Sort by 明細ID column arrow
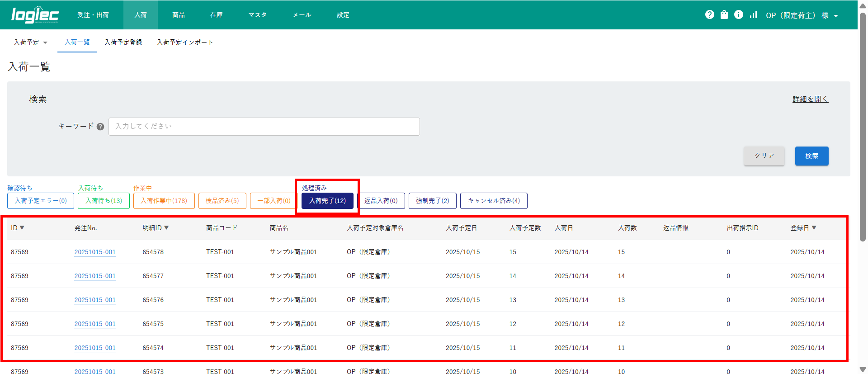The width and height of the screenshot is (868, 374). click(x=166, y=228)
